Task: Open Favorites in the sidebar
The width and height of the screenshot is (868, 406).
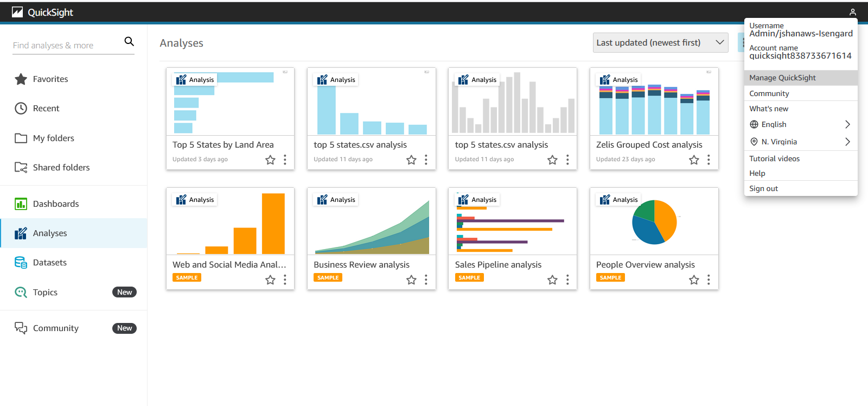Action: [74, 79]
